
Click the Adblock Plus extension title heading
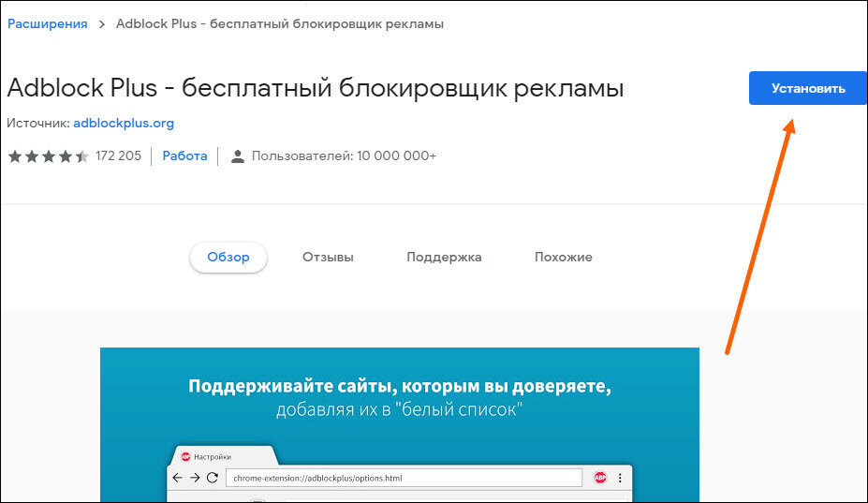point(316,88)
